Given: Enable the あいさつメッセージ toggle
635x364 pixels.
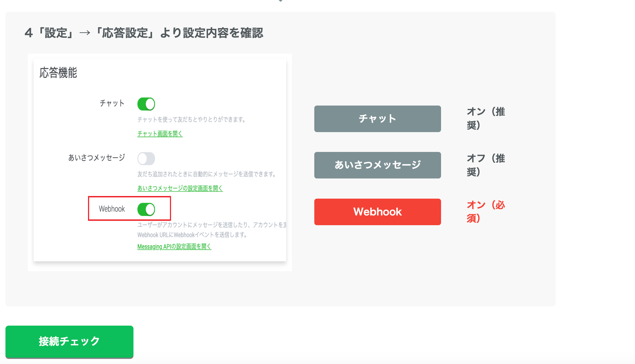Looking at the screenshot, I should click(147, 159).
